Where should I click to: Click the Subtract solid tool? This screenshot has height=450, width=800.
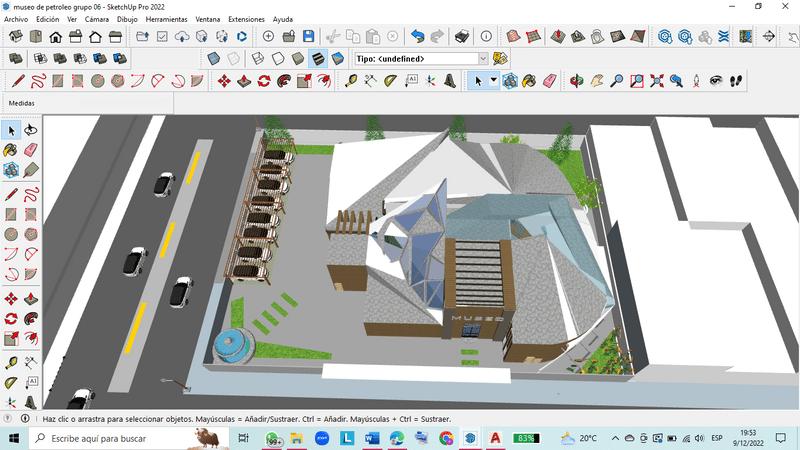pos(80,58)
